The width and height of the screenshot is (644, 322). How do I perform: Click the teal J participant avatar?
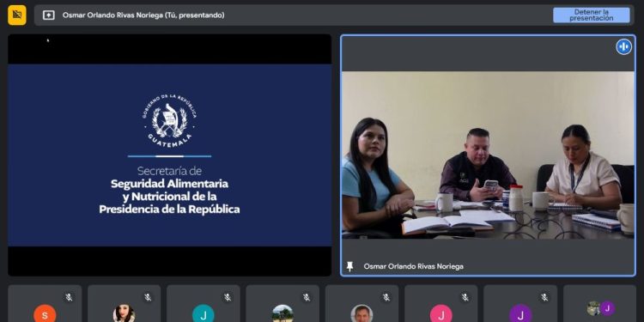(x=204, y=314)
